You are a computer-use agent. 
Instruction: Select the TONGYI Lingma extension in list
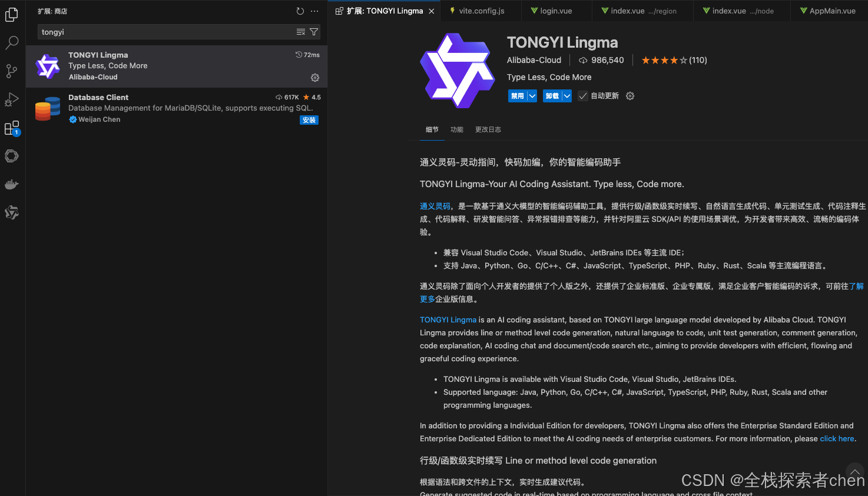pyautogui.click(x=177, y=66)
